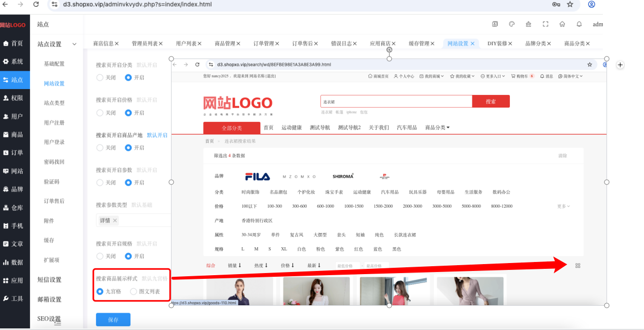Open 工具 in the dark sidebar

15,298
